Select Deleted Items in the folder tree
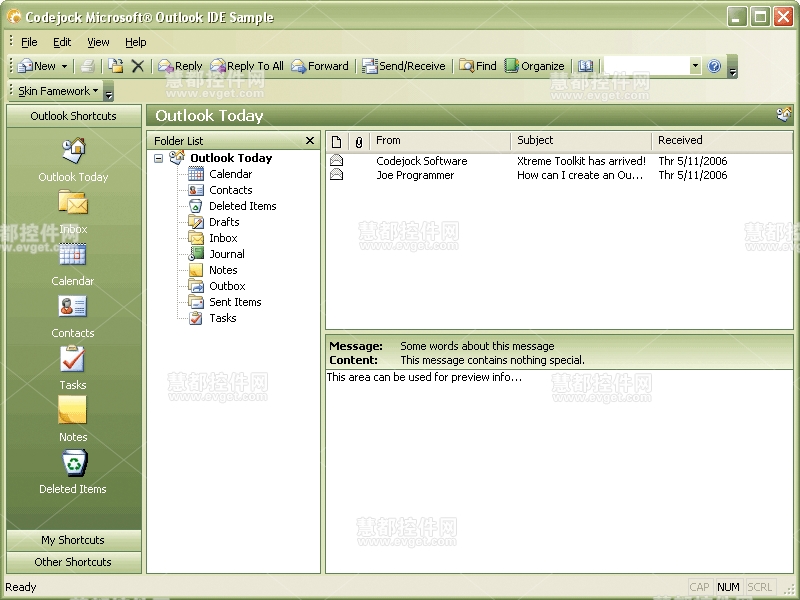800x600 pixels. pos(242,206)
